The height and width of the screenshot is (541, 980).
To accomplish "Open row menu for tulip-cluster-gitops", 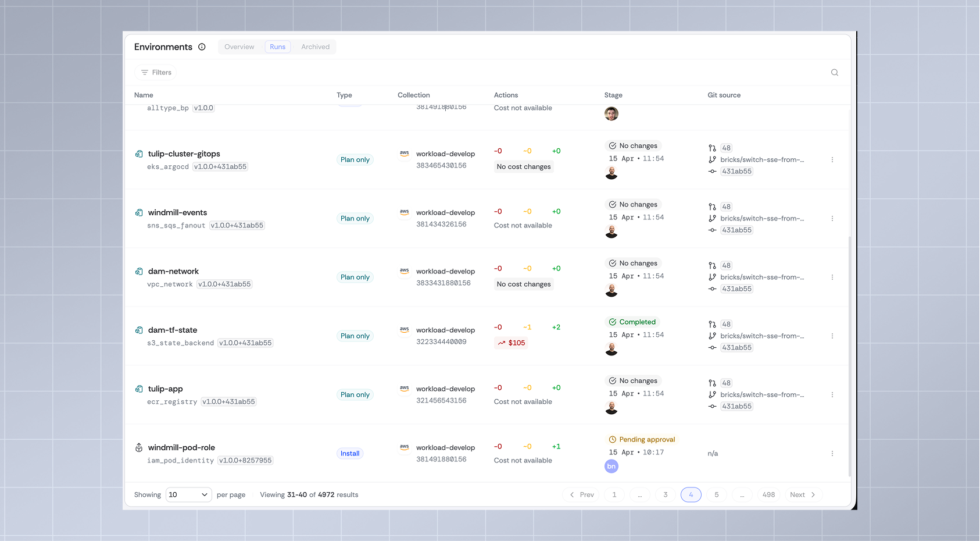I will (x=832, y=160).
